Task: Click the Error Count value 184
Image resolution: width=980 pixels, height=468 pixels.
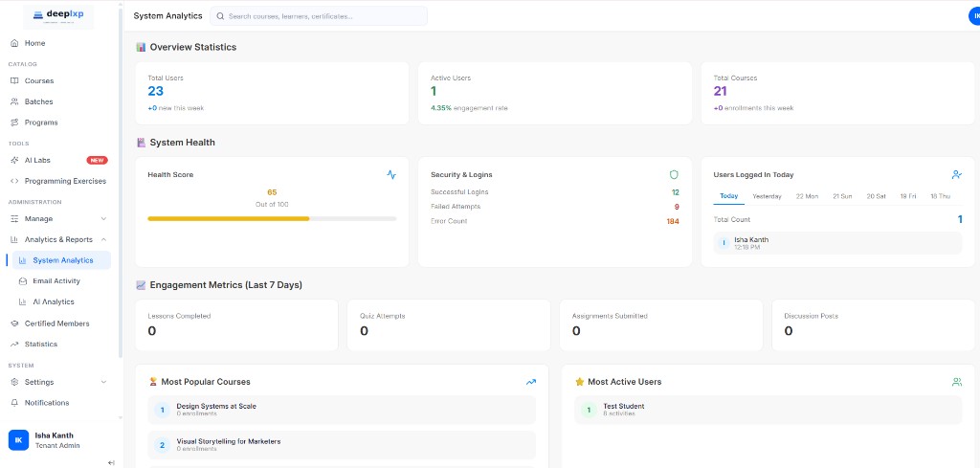Action: 673,221
